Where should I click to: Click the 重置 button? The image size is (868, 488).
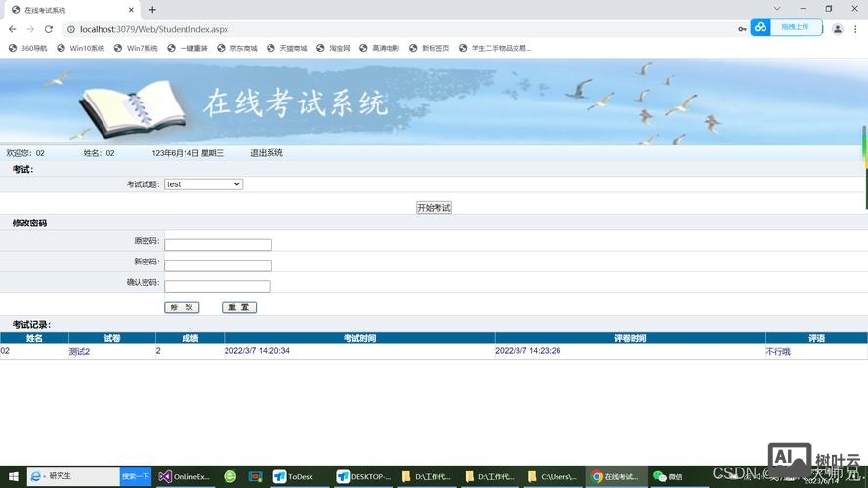(239, 307)
